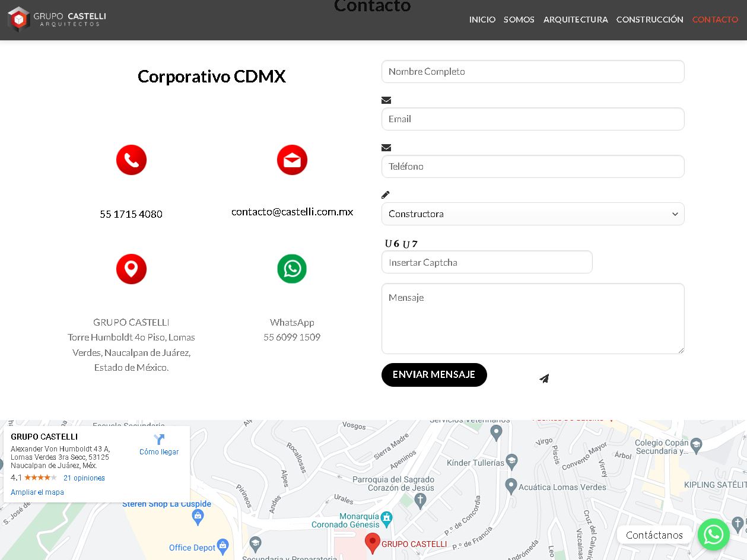Click the Cómo llegar directions arrow icon
This screenshot has width=747, height=560.
pos(159,440)
